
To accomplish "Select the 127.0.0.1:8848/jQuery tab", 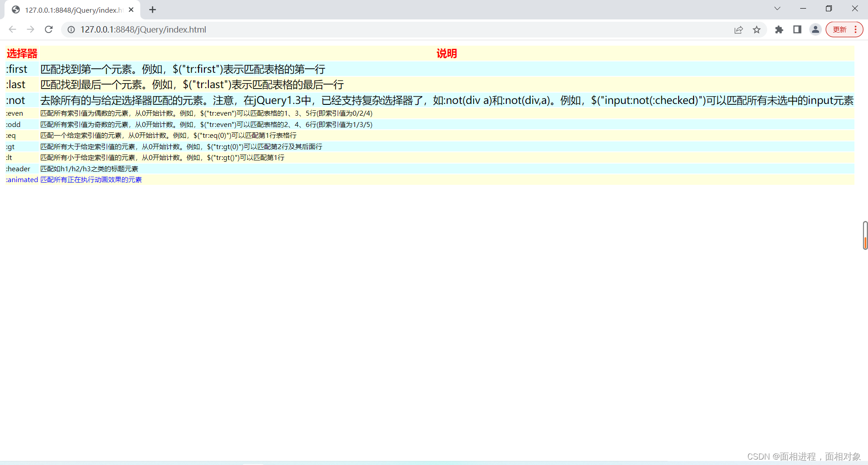I will 72,9.
